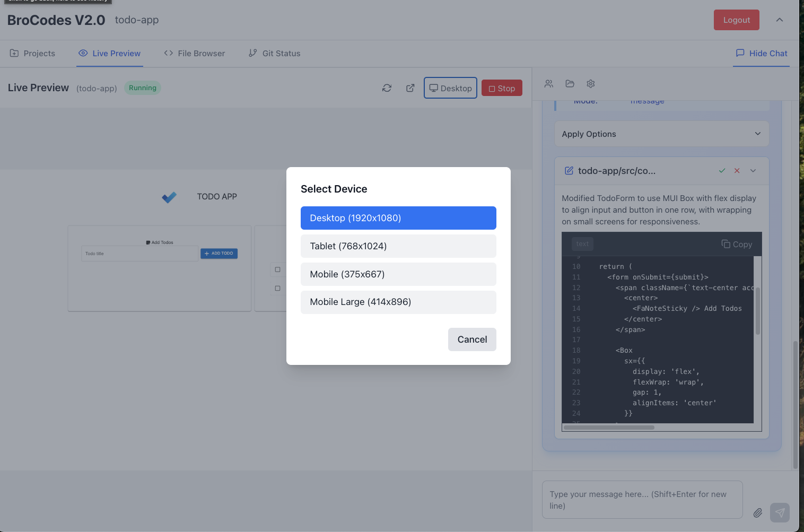Go to the Git Status tab

(x=275, y=54)
